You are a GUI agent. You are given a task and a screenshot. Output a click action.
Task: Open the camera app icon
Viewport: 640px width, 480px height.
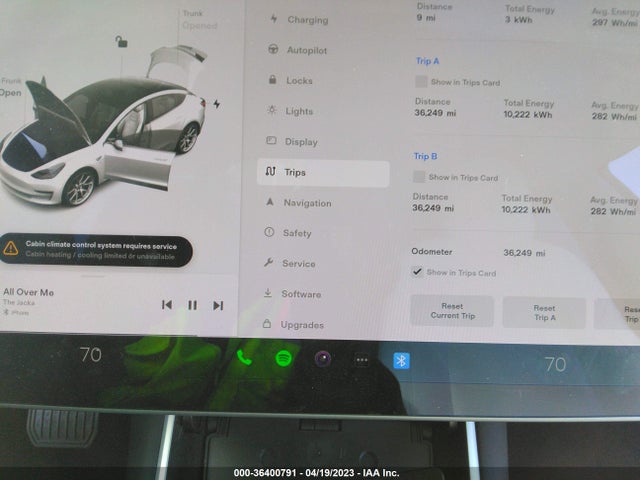pyautogui.click(x=322, y=359)
